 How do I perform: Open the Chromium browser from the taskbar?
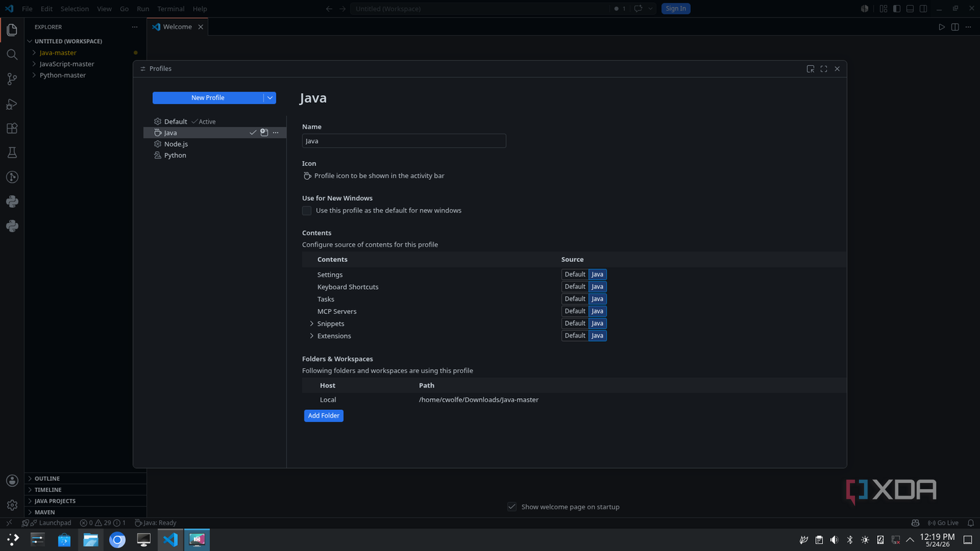coord(117,540)
